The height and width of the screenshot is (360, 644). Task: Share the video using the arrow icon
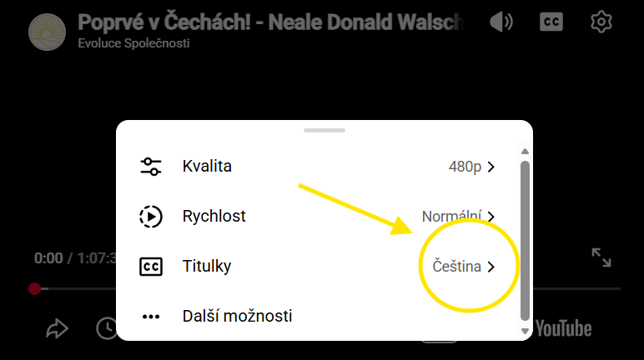pos(57,328)
